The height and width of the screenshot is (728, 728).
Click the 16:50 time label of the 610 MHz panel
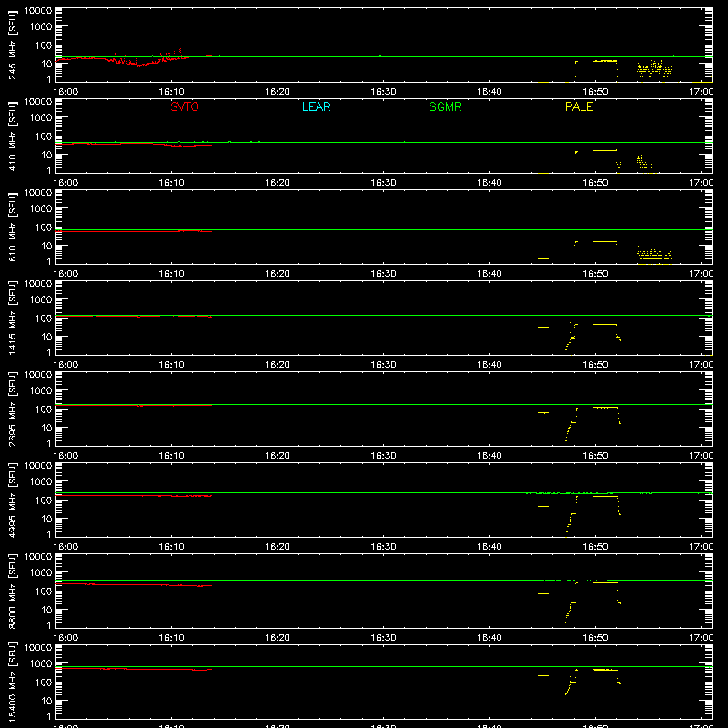(x=595, y=274)
